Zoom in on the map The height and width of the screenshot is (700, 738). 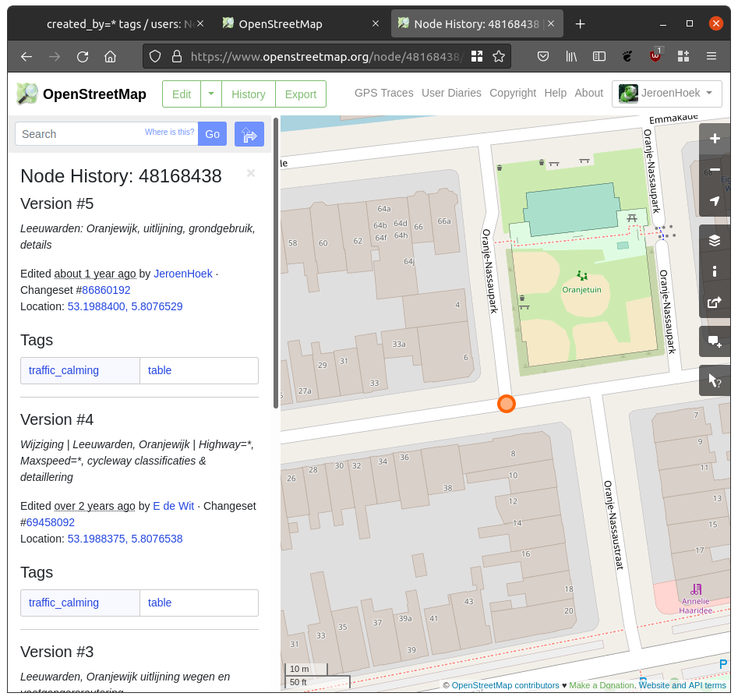click(x=715, y=139)
